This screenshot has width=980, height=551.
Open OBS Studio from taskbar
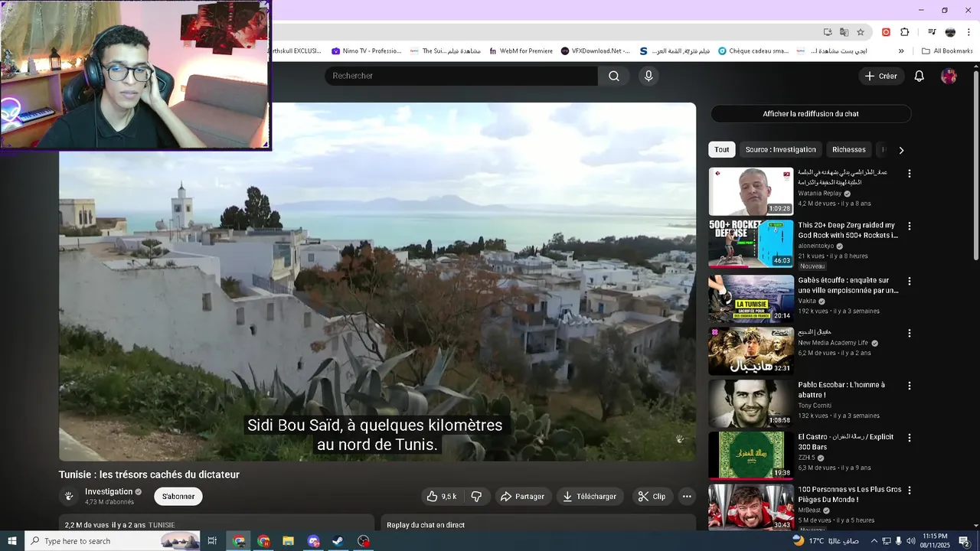363,541
